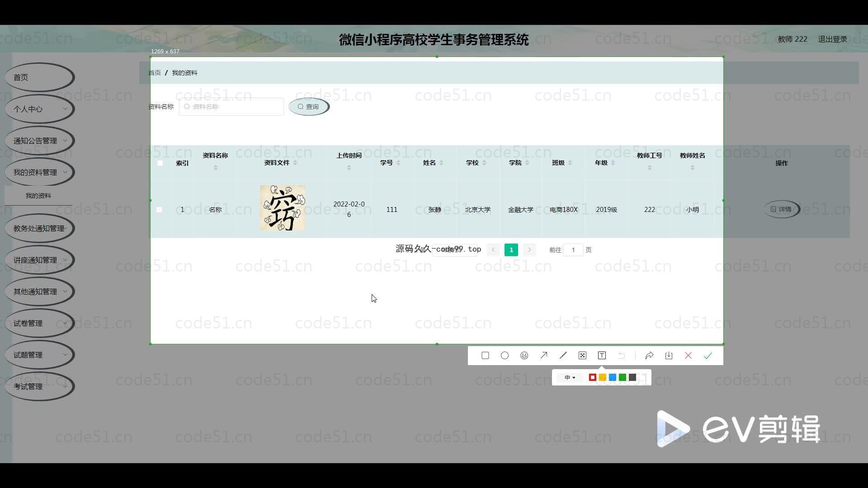Screen dimensions: 868x488
Task: Expand the 通知公告管理 menu
Action: pos(39,141)
